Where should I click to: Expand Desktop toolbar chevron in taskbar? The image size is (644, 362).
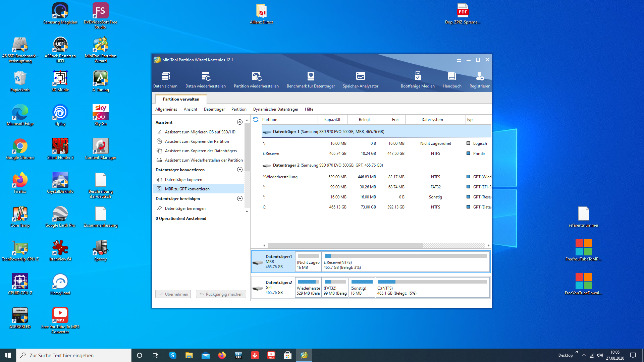click(577, 352)
